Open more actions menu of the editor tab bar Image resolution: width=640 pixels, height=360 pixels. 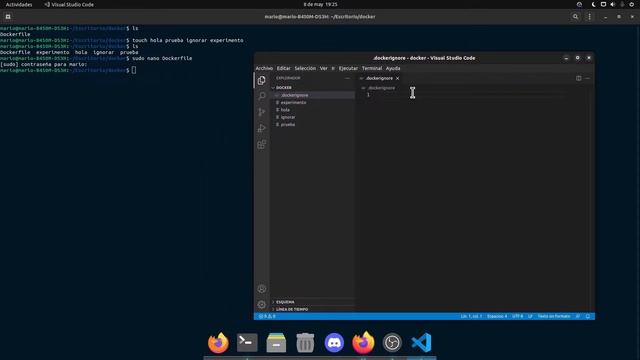click(587, 78)
